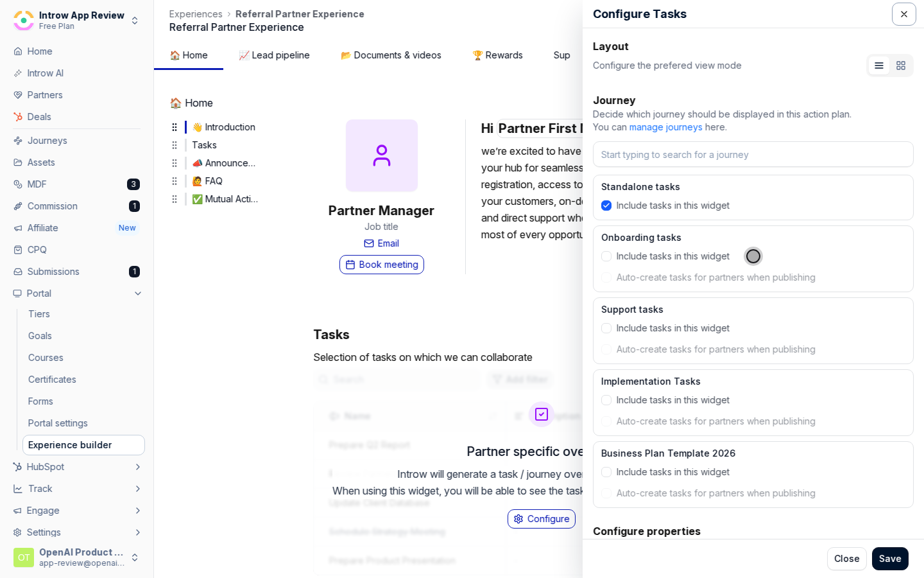Uncheck Standalone tasks include checkbox
This screenshot has height=578, width=924.
(x=606, y=206)
